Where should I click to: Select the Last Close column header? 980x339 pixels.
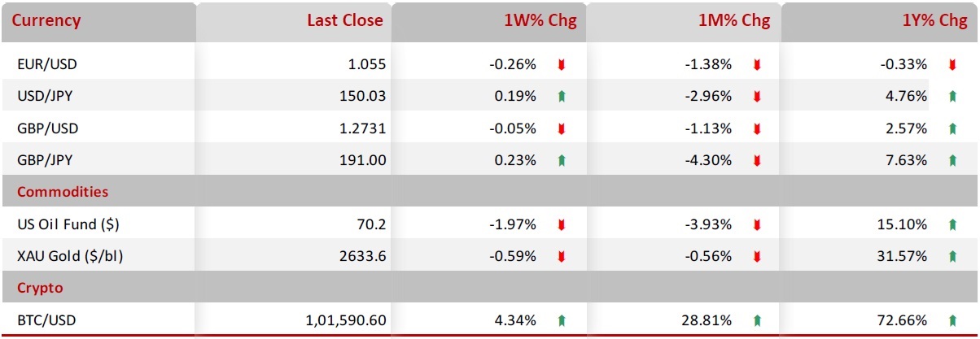point(344,21)
